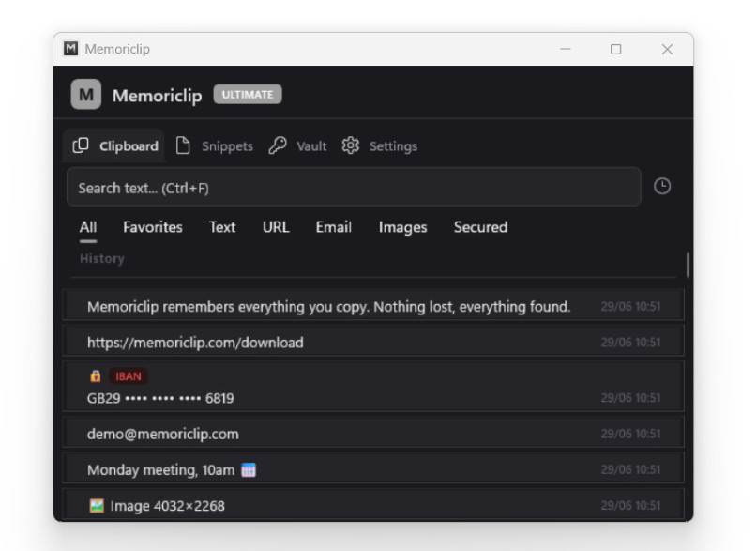Open the Settings tab
The image size is (756, 551).
coord(380,145)
